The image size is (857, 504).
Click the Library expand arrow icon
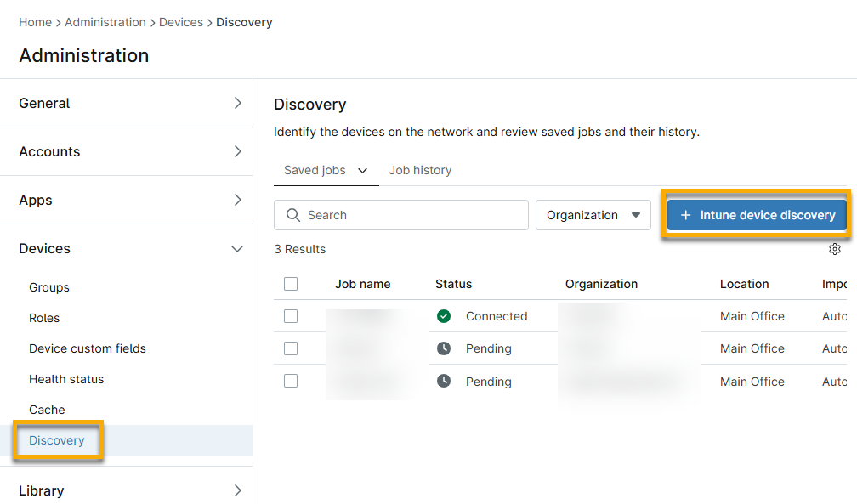[x=238, y=490]
